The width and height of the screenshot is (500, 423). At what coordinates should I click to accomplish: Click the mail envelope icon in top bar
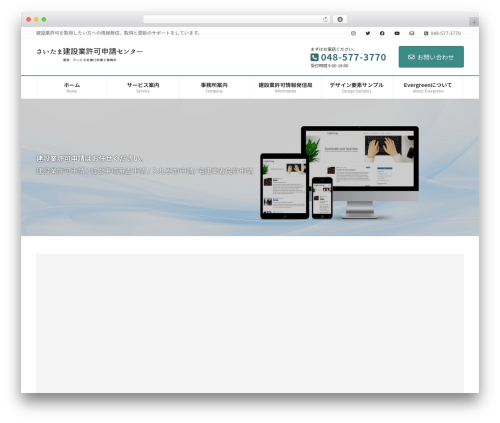coord(412,33)
